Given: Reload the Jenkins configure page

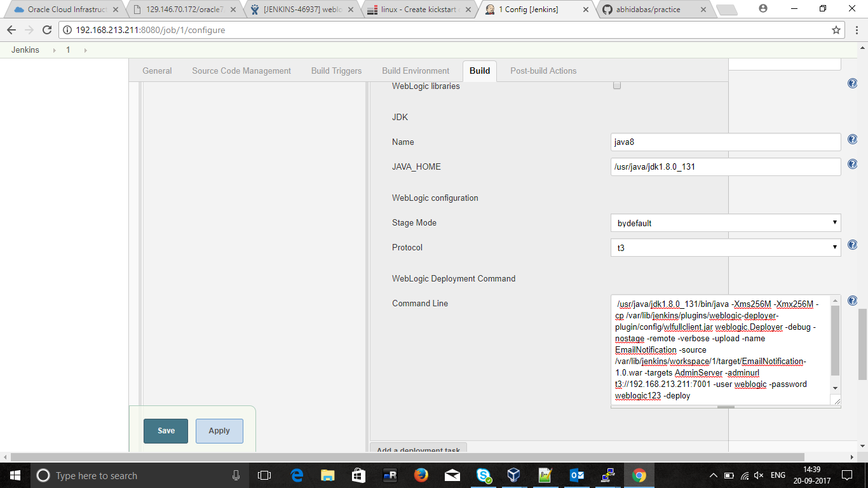Looking at the screenshot, I should pyautogui.click(x=46, y=30).
